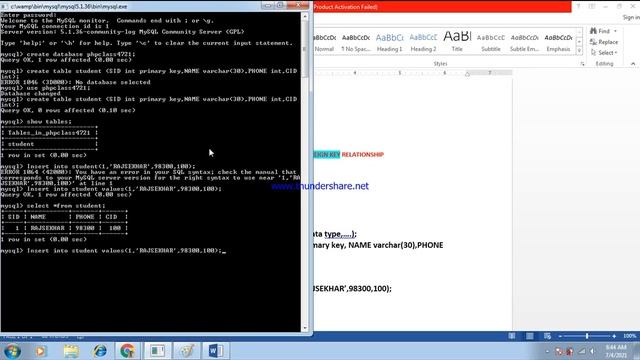640x360 pixels.
Task: Open Word Help question mark icon
Action: [578, 6]
